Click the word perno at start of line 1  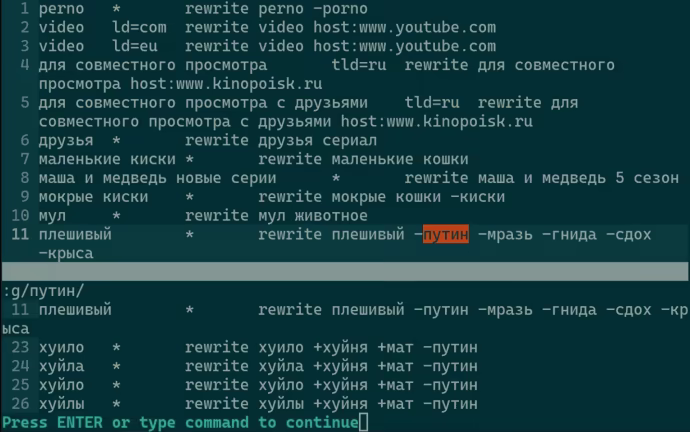click(61, 8)
